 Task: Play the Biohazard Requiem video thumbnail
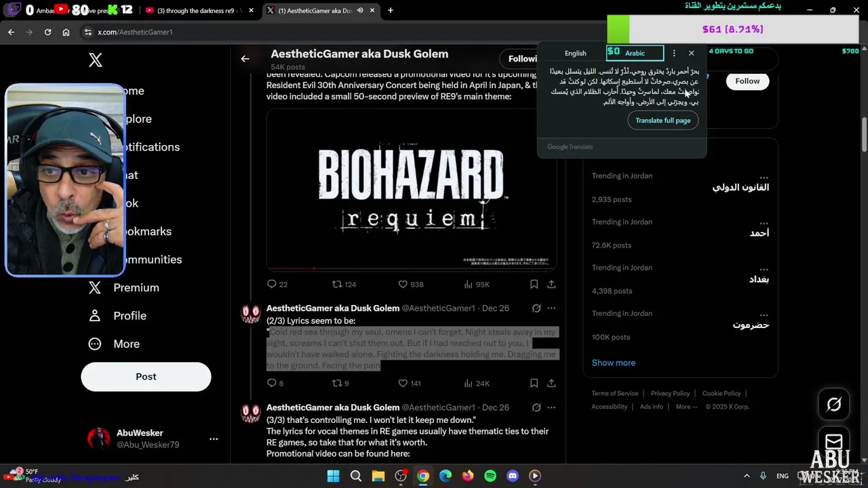(411, 189)
